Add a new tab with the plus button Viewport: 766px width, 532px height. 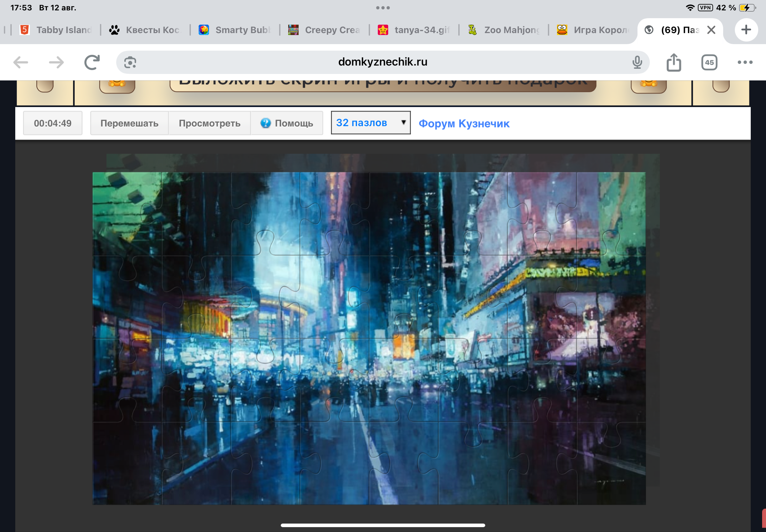(x=746, y=30)
